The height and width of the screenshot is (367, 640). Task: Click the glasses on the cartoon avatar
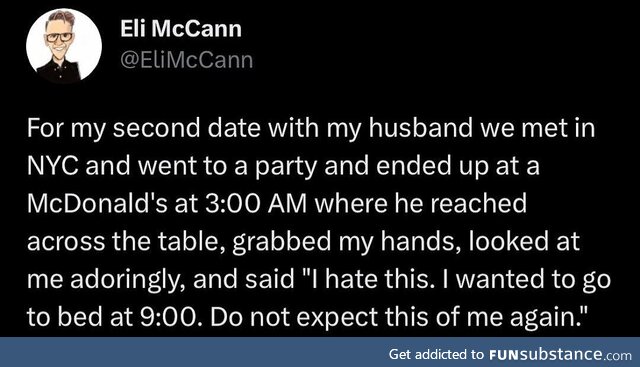pos(59,37)
